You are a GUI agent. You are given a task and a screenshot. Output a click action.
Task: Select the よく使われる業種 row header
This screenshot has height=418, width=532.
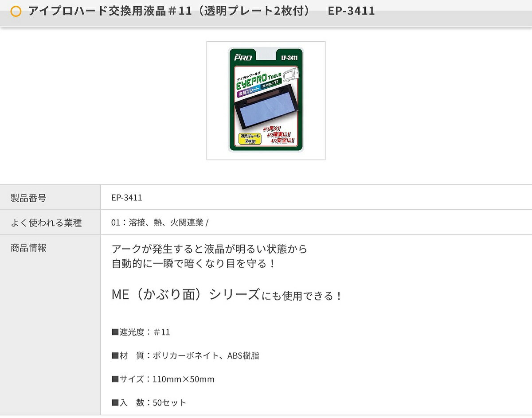[46, 223]
